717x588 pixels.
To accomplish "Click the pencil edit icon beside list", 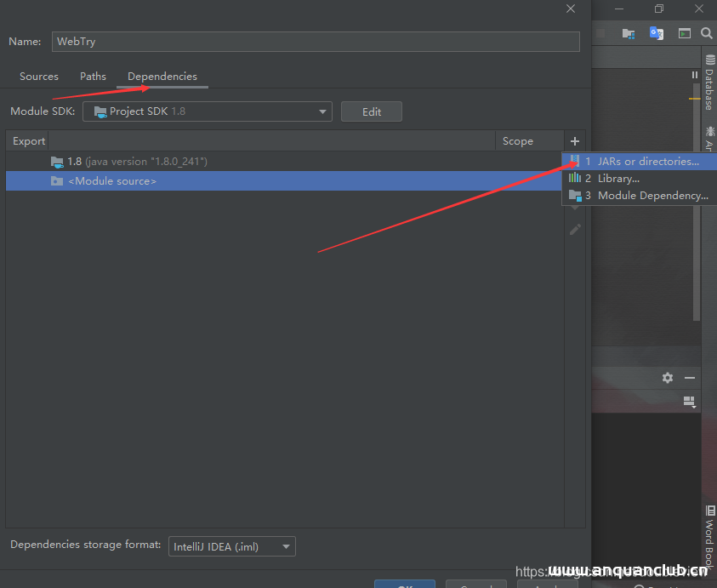I will click(575, 230).
